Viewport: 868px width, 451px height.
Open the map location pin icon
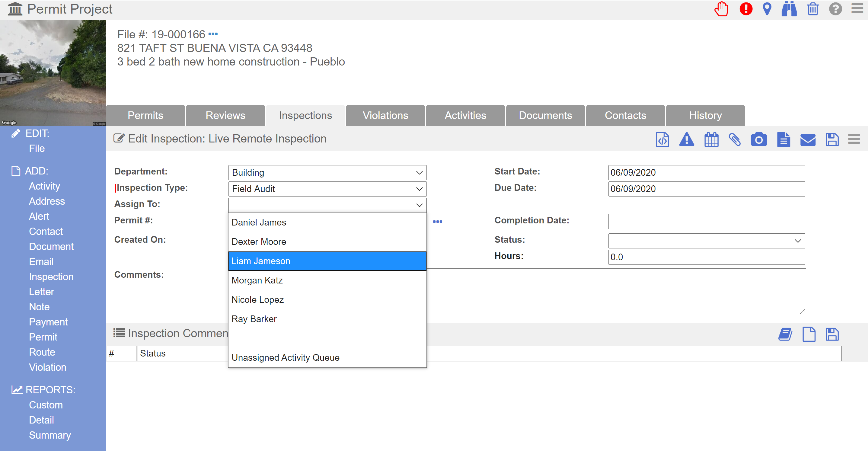[767, 9]
